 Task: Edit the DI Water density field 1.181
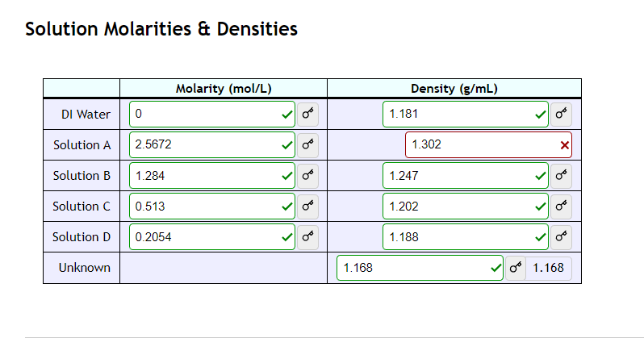click(466, 114)
